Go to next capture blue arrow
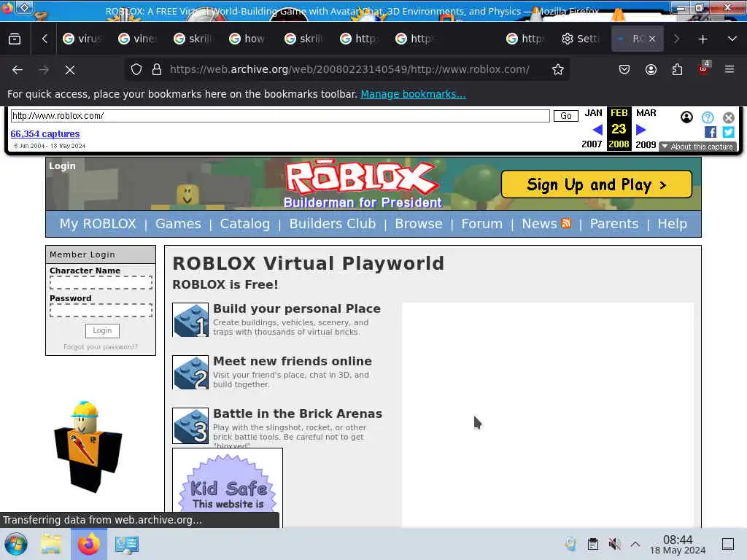 tap(640, 130)
